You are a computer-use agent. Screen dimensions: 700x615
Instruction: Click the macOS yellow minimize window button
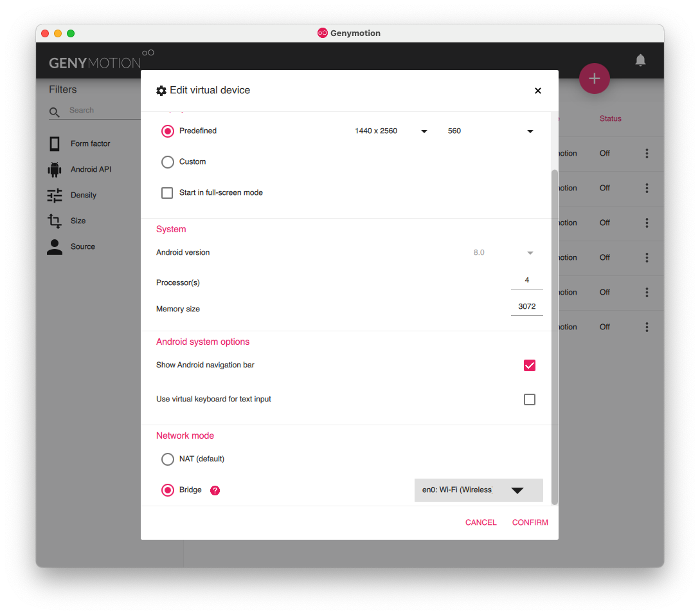point(58,33)
